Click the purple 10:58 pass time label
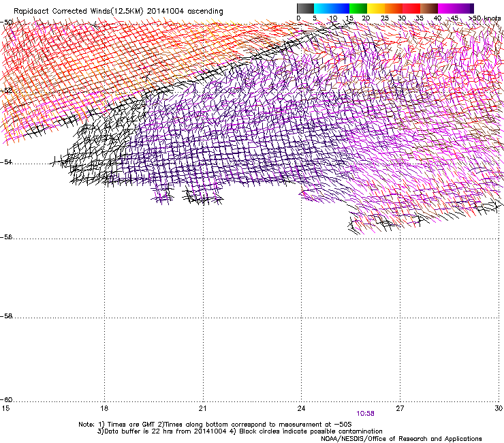 (365, 414)
